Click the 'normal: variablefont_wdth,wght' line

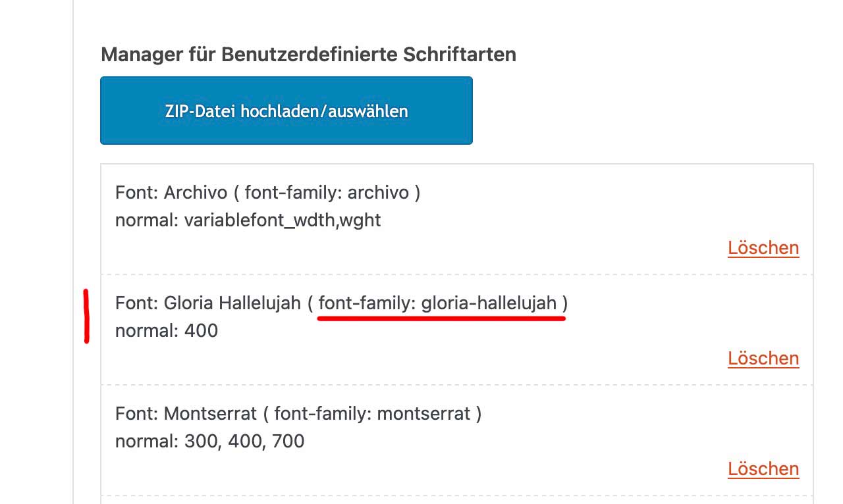[x=248, y=220]
